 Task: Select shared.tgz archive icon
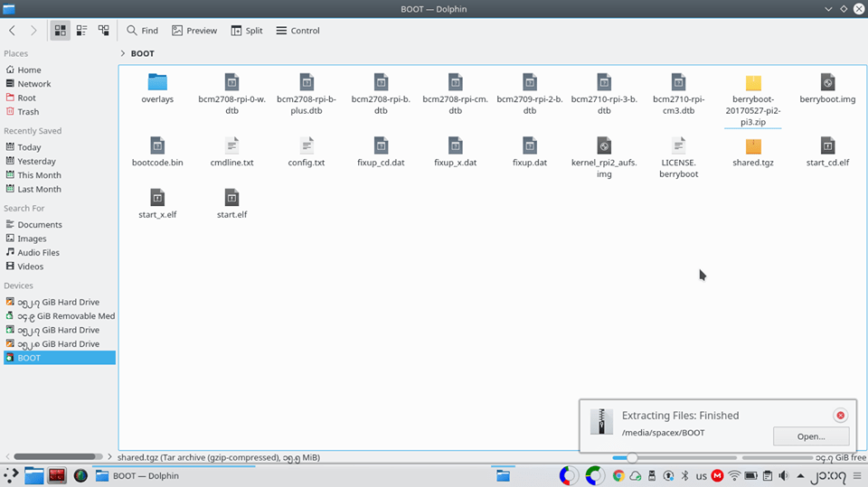tap(753, 146)
